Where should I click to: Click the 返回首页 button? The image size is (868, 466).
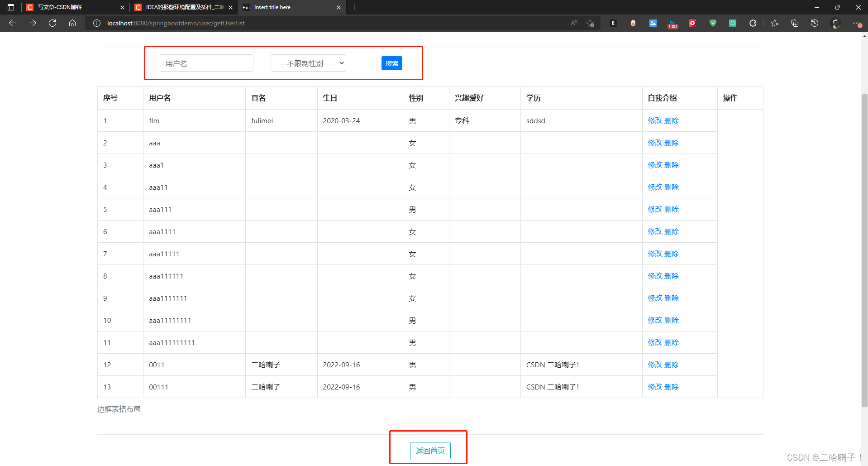[430, 451]
